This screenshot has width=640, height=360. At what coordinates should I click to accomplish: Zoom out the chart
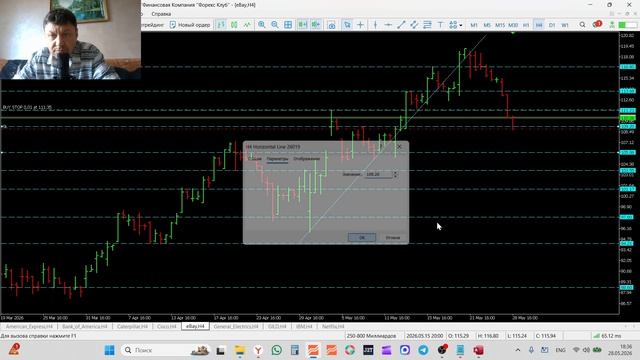pyautogui.click(x=275, y=25)
